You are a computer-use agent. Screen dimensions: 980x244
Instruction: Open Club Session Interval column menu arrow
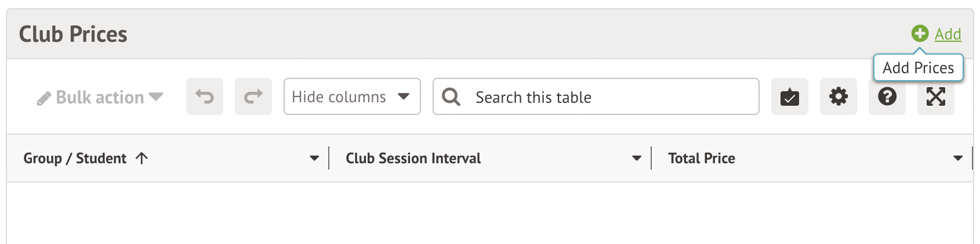coord(637,158)
